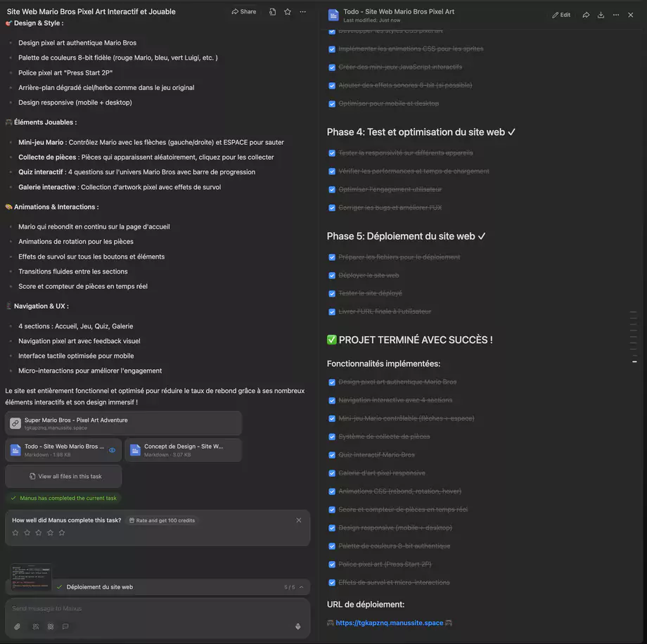
Task: Open the three-dots menu in chat header
Action: point(303,12)
